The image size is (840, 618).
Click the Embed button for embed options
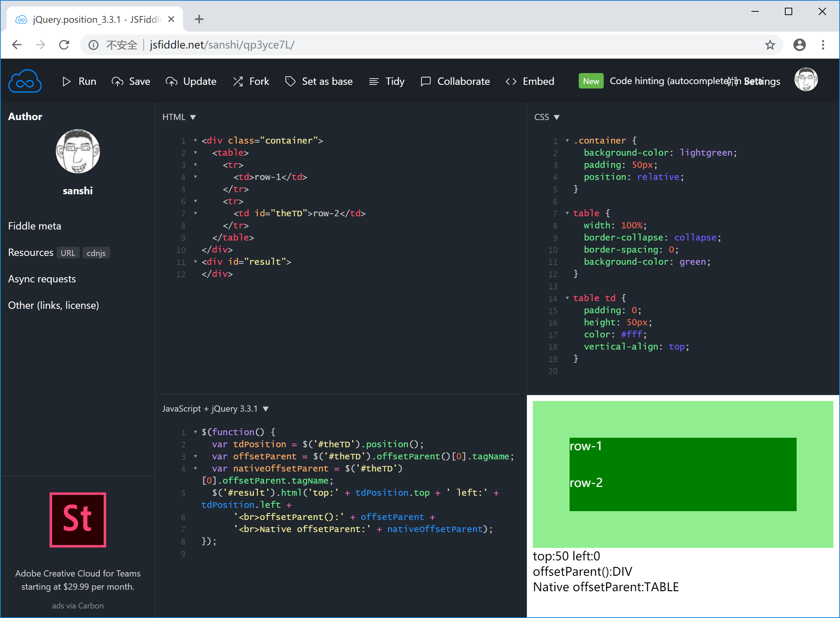(x=531, y=82)
